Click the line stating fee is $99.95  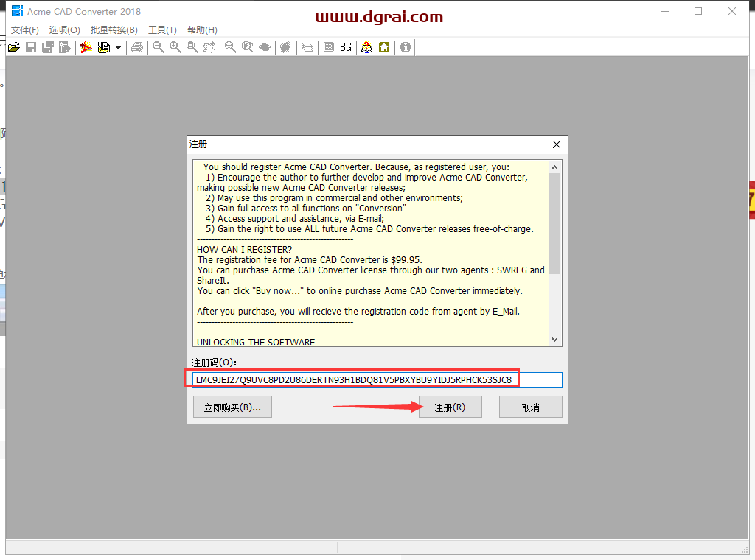tap(310, 260)
